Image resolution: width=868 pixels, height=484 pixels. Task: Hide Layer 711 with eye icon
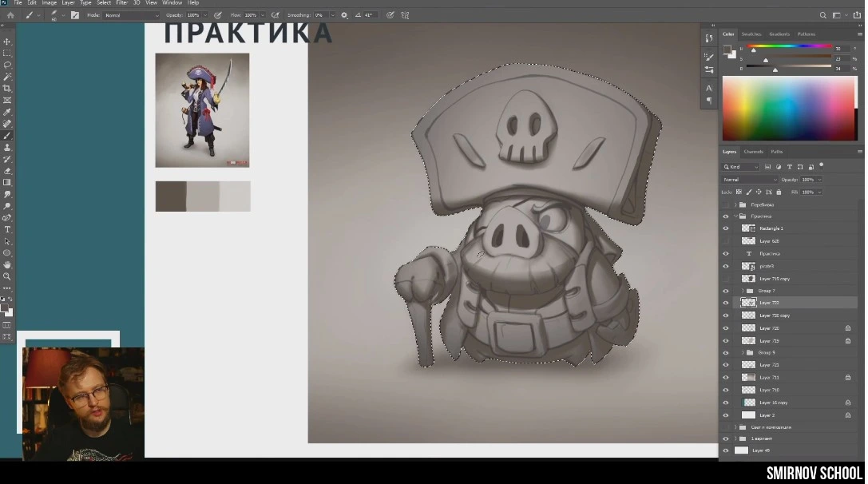[x=726, y=378]
